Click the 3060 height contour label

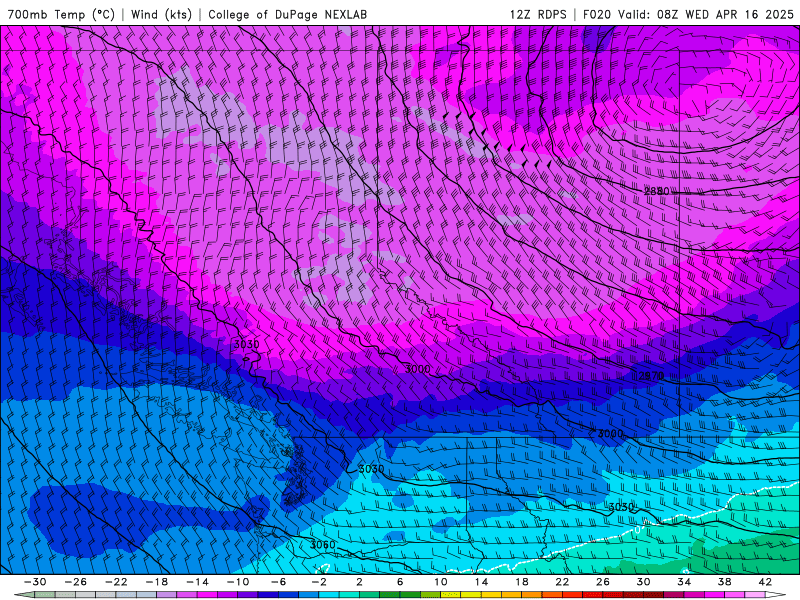click(x=322, y=545)
